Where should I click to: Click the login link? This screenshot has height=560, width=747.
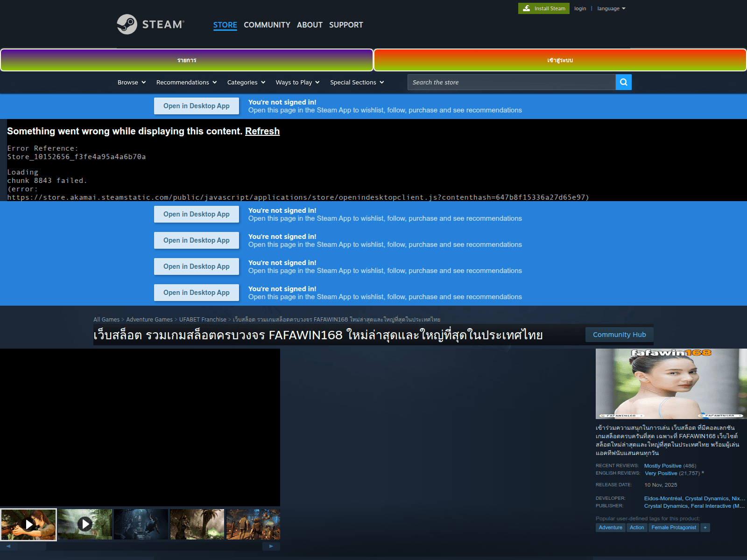pyautogui.click(x=580, y=8)
